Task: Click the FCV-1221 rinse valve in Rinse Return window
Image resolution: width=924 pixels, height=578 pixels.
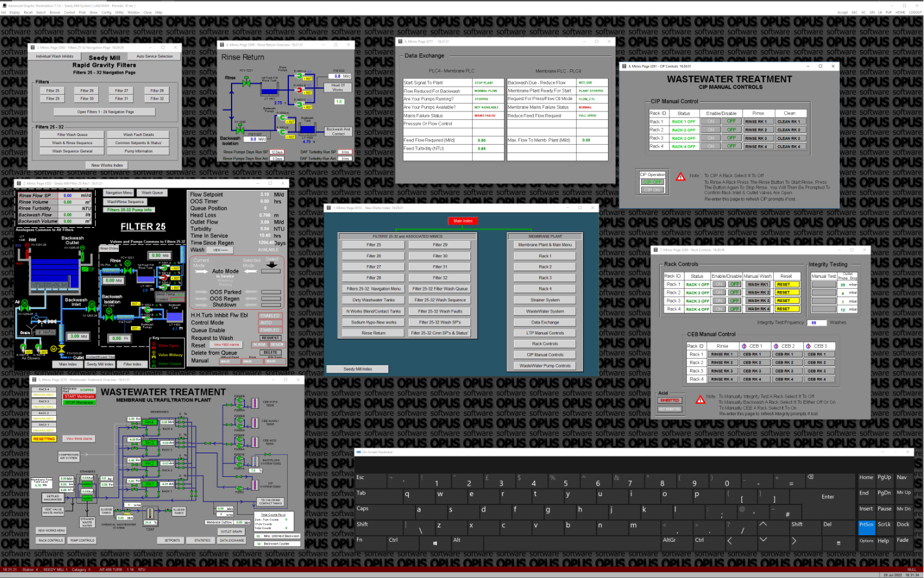Action: pos(246,81)
